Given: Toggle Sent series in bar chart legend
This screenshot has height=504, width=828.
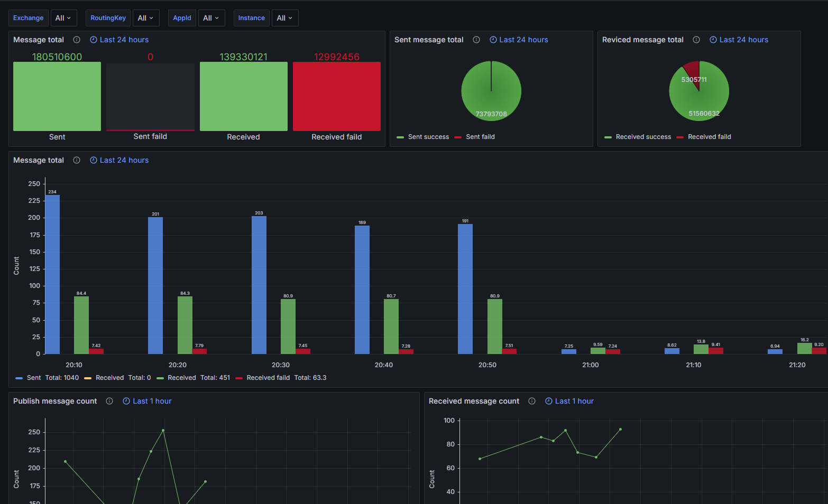Looking at the screenshot, I should point(34,378).
